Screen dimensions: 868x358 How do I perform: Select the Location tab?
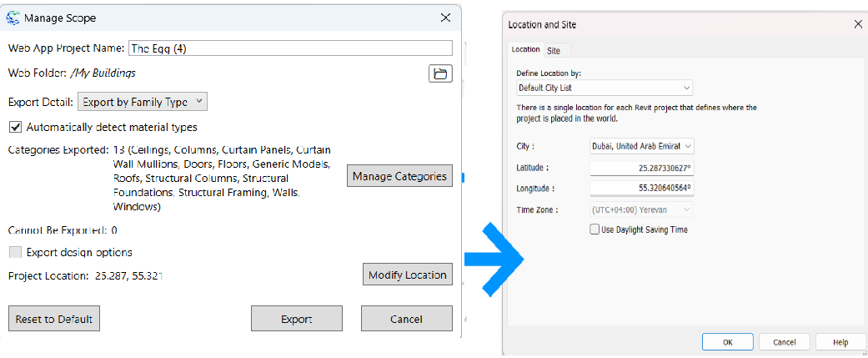click(x=525, y=50)
